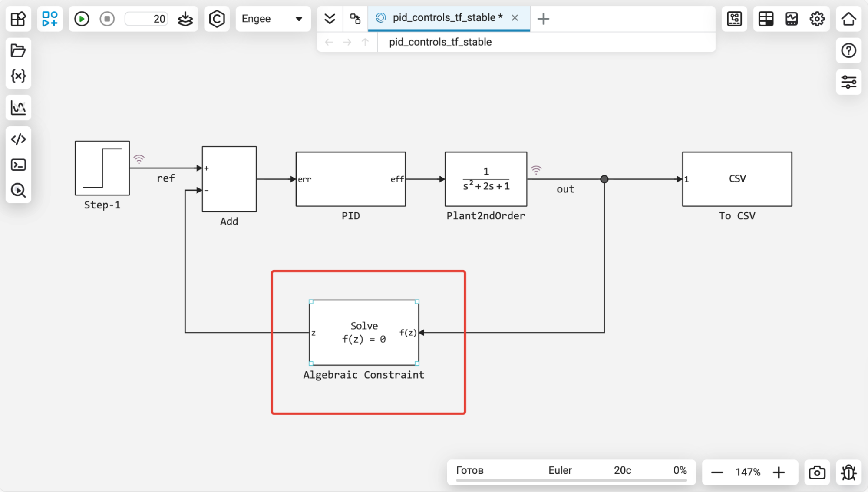Add a new model tab

543,19
